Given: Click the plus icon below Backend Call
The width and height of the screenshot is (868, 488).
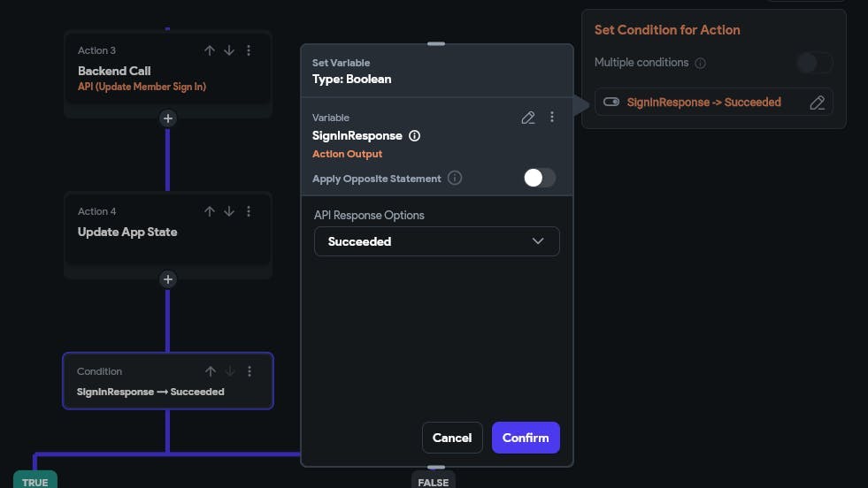Looking at the screenshot, I should [168, 118].
